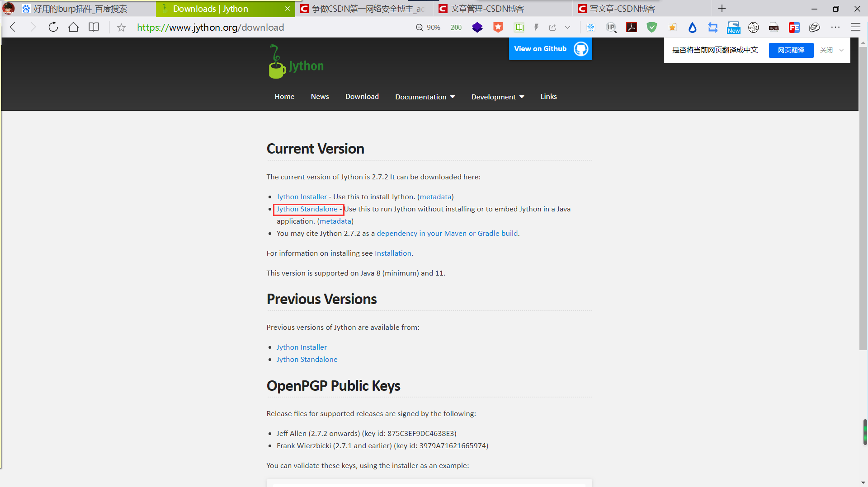Open the metadata link for Jython Standalone
Screen dimensions: 868x487
(x=335, y=221)
